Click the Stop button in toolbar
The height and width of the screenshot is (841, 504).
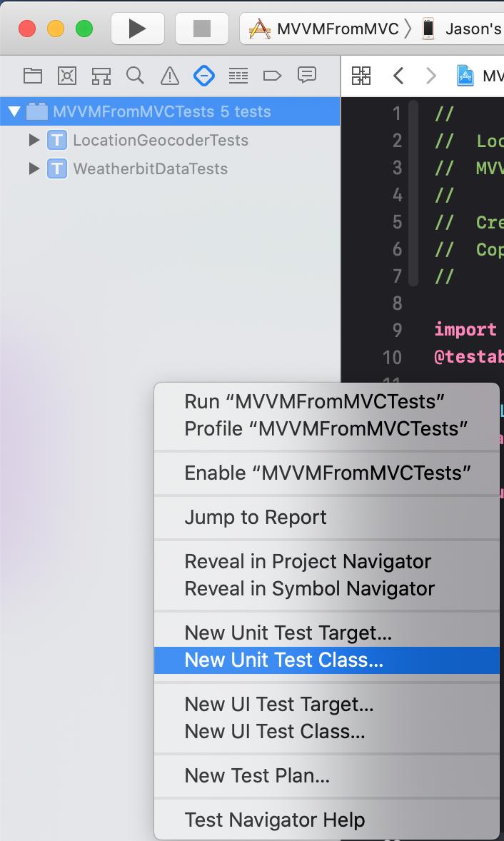click(201, 29)
